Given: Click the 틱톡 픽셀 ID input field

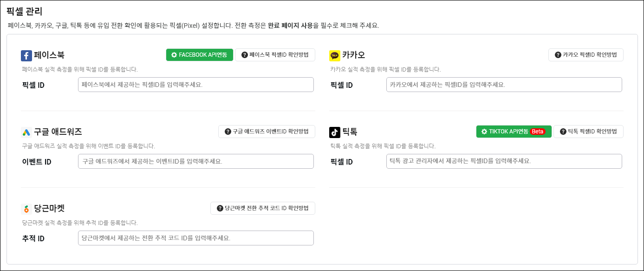Looking at the screenshot, I should coord(504,161).
